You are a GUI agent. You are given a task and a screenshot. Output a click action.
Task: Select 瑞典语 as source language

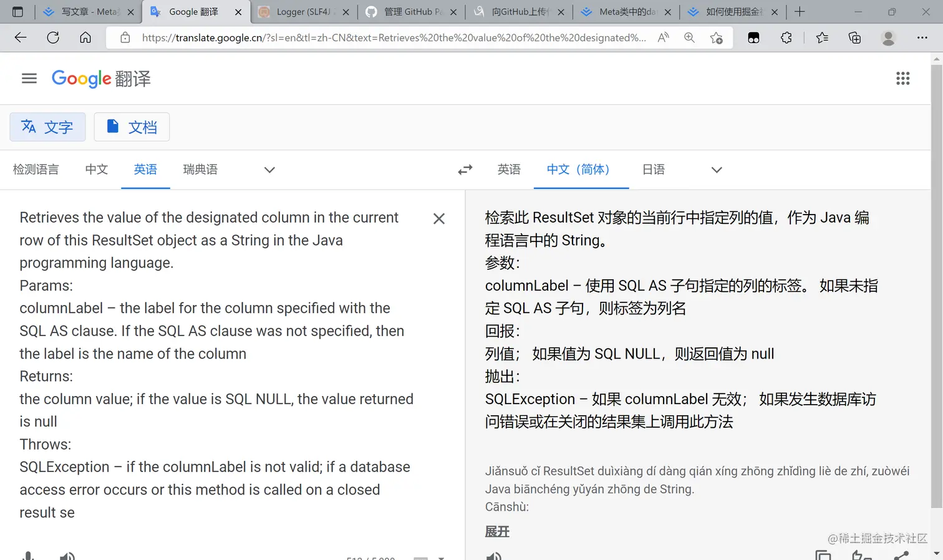[x=200, y=170]
